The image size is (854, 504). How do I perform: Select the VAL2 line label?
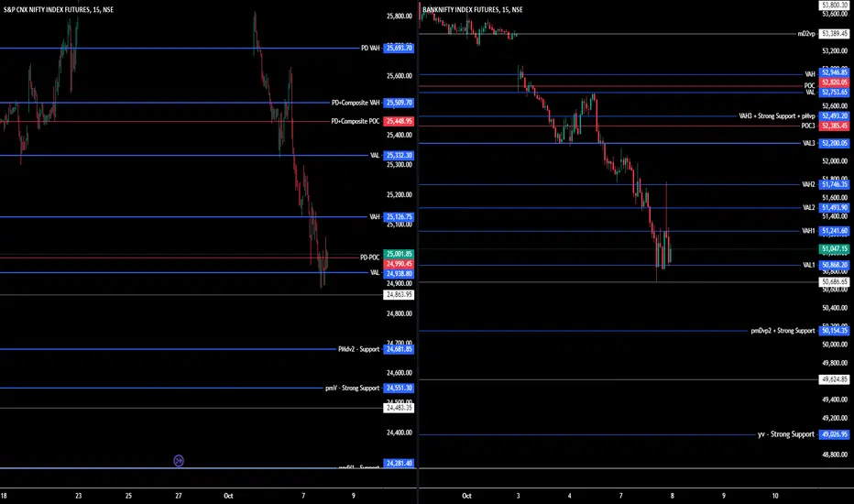point(809,208)
